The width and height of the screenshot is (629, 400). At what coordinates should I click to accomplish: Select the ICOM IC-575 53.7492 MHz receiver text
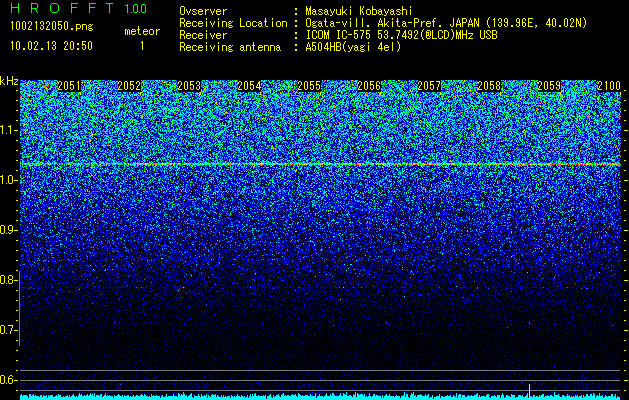click(401, 35)
